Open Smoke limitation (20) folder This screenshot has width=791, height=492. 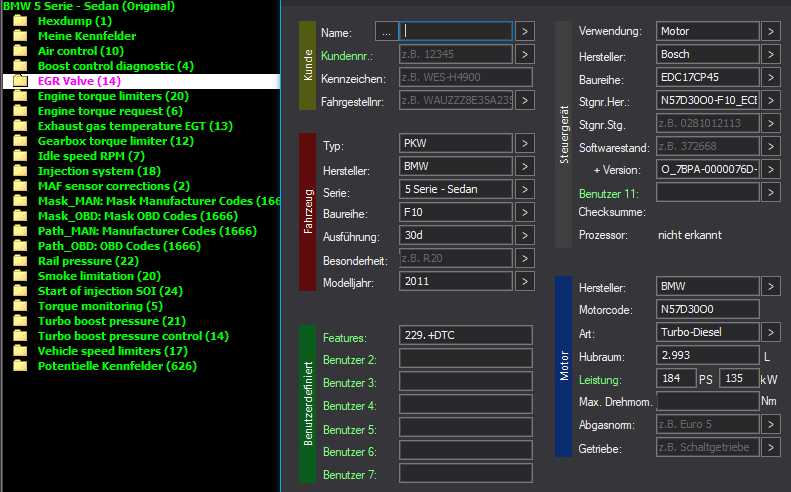coord(99,276)
